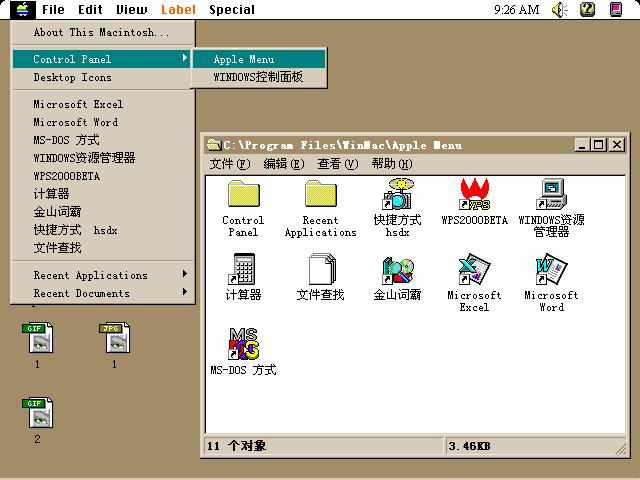
Task: Open the Special menu
Action: tap(232, 9)
